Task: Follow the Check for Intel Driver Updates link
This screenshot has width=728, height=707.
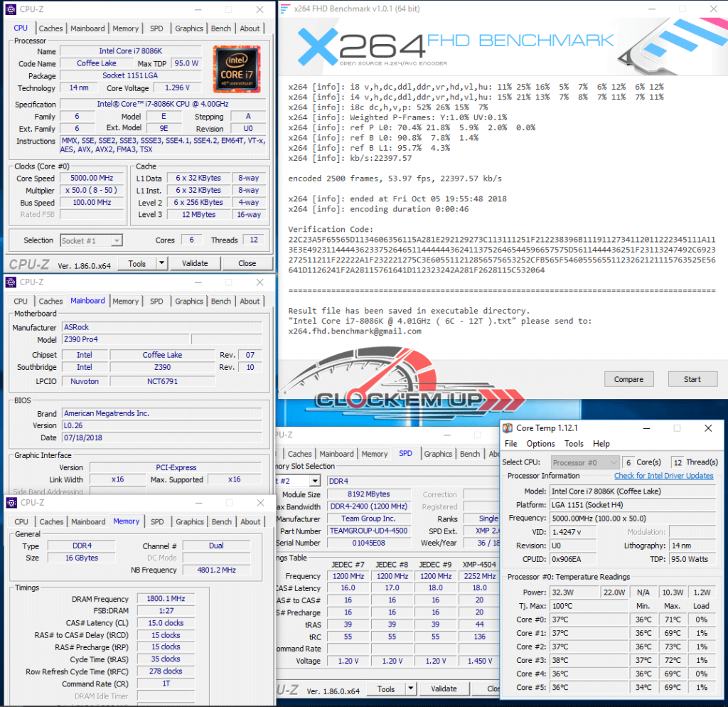Action: tap(663, 476)
